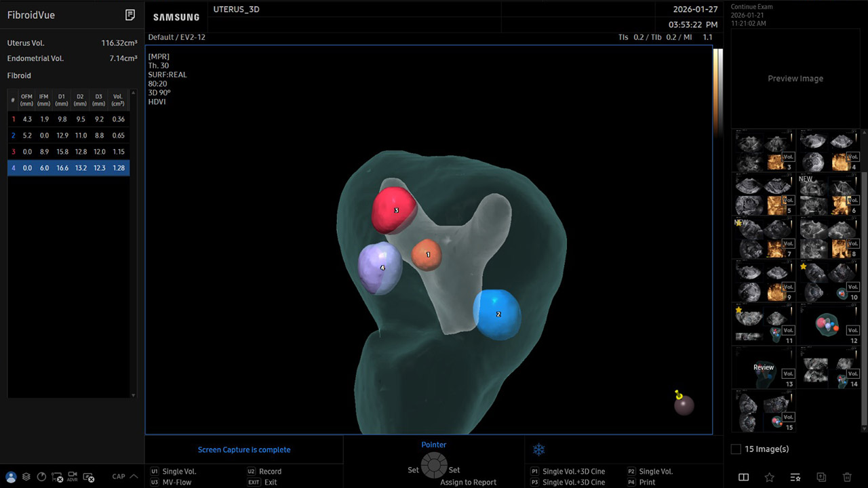Open thumbnail image 12 with 3D fibroid render
Screen dimensions: 868x488
click(x=829, y=324)
